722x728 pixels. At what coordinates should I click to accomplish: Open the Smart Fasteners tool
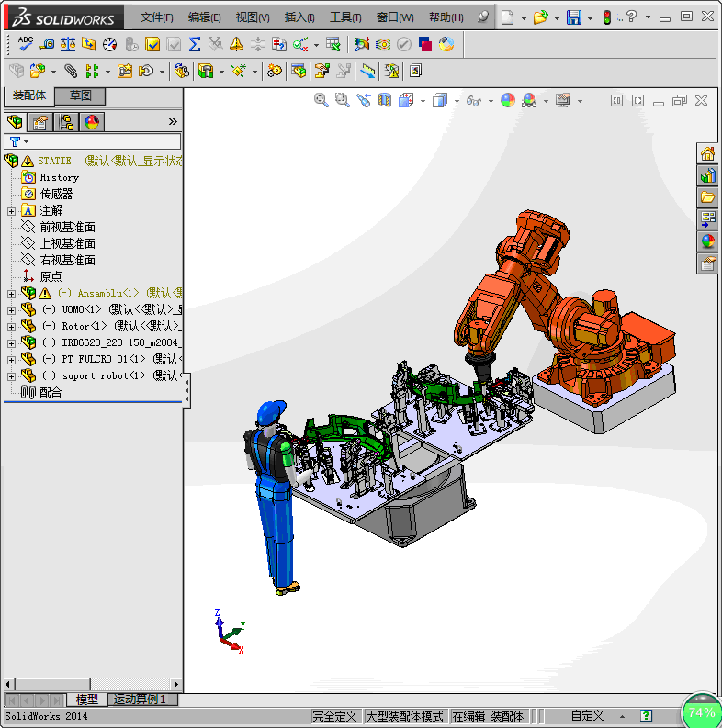(x=125, y=71)
